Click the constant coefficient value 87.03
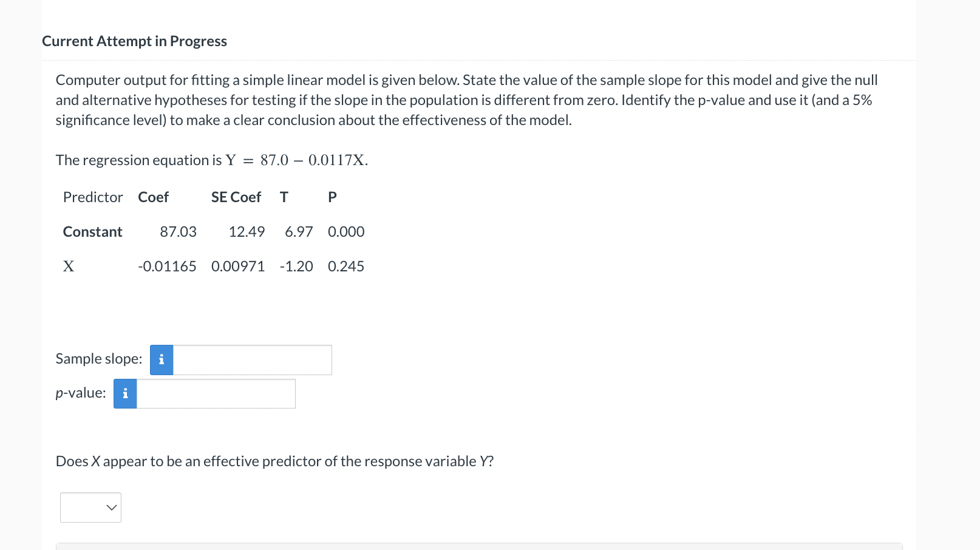The image size is (980, 550). pyautogui.click(x=178, y=232)
